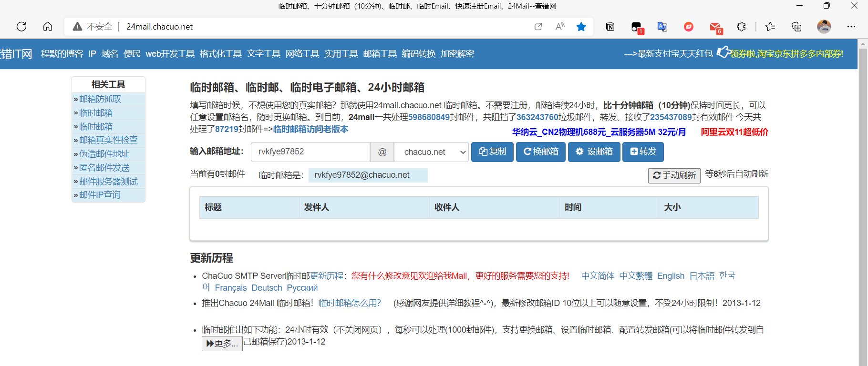Click the 临时邮箱访问老版本 link
Image resolution: width=868 pixels, height=366 pixels.
[310, 129]
